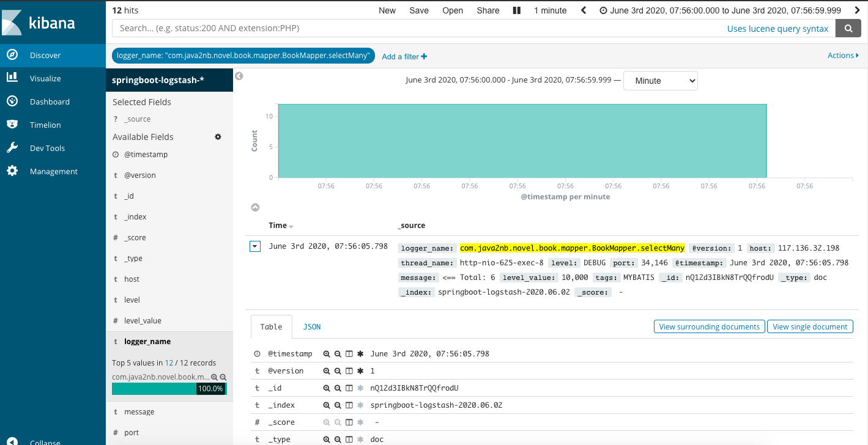Collapse the histogram chart chevron
This screenshot has height=445, width=868.
(256, 208)
